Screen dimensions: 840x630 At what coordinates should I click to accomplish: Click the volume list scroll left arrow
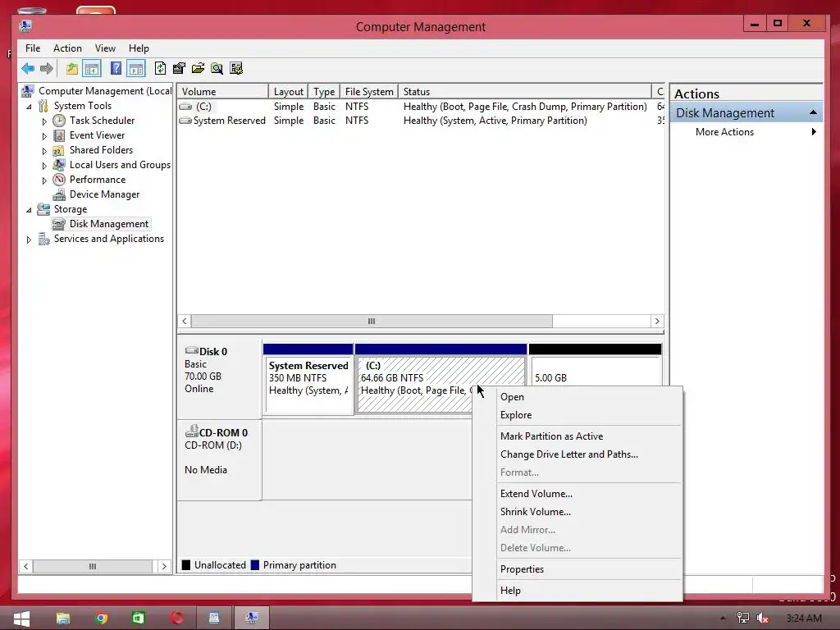(185, 321)
